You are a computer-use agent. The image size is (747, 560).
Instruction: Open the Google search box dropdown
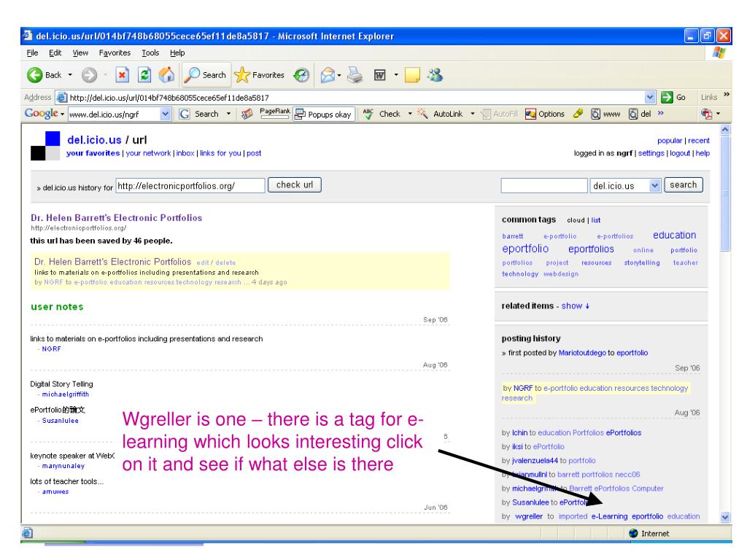coord(166,114)
